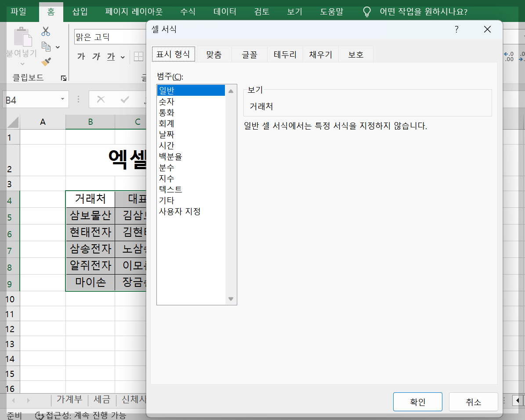Click the dialog help question mark icon

(x=456, y=29)
